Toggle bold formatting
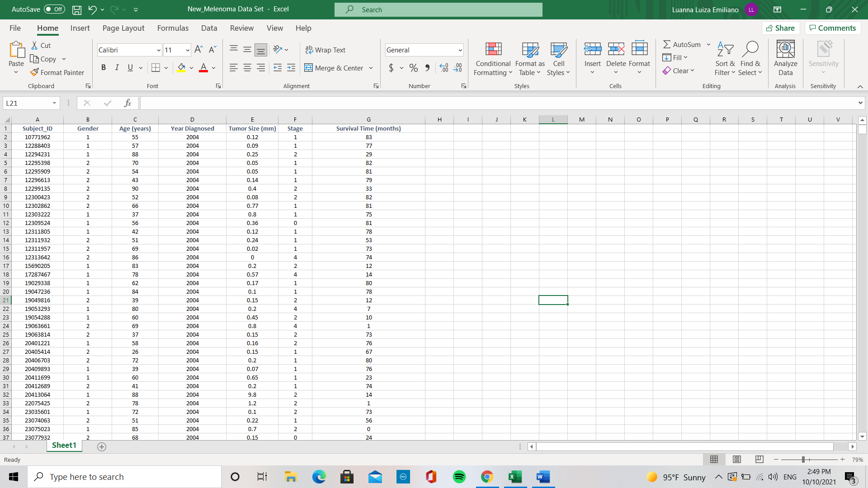Image resolution: width=868 pixels, height=488 pixels. click(104, 67)
